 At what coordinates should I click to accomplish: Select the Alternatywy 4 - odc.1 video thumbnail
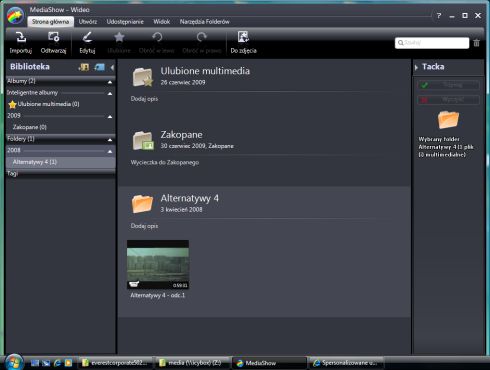click(x=158, y=265)
